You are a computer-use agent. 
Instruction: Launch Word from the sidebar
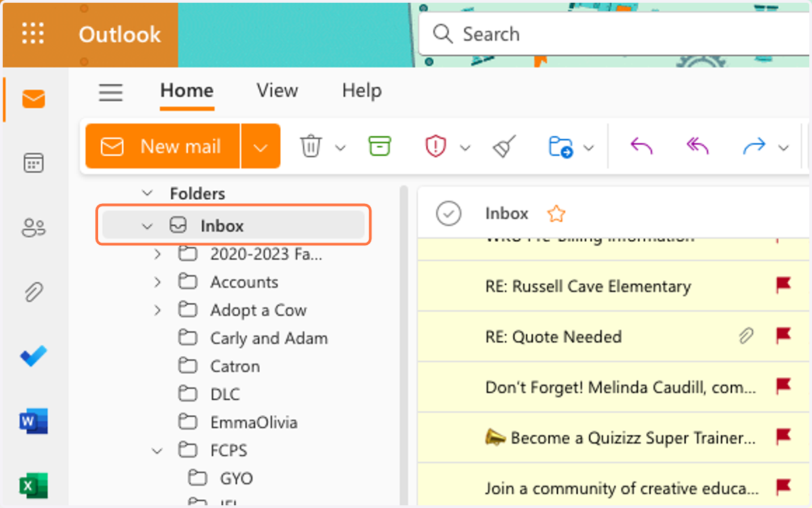coord(34,421)
